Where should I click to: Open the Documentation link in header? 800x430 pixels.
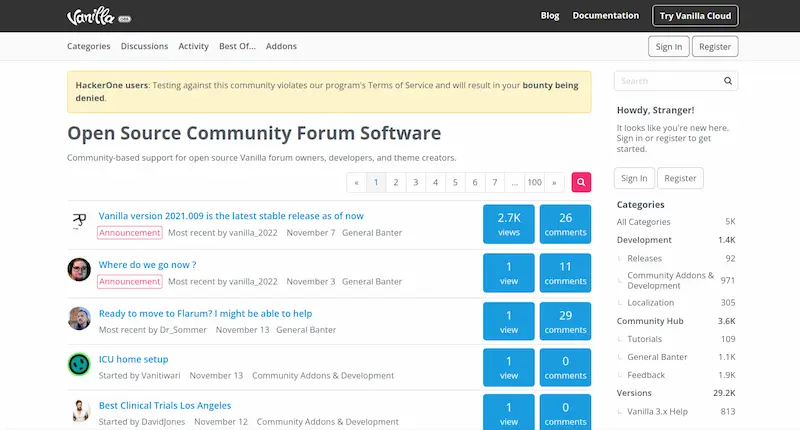[x=606, y=15]
